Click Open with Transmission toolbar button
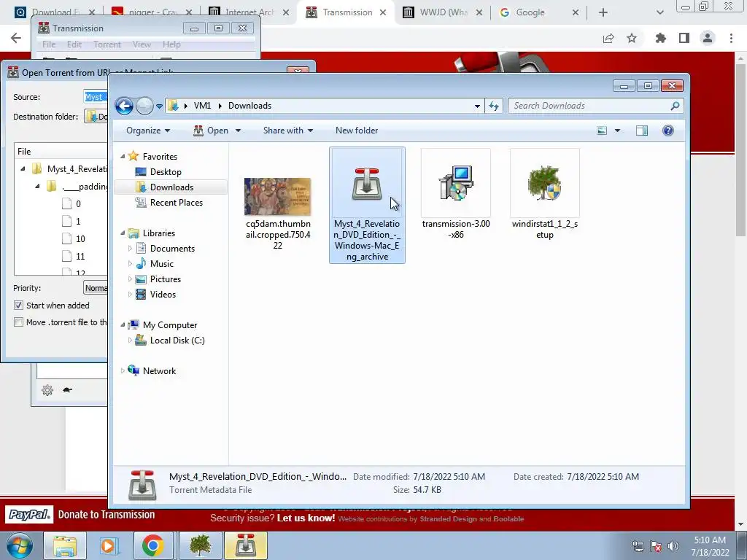Screen dimensions: 747x560 (x=211, y=131)
